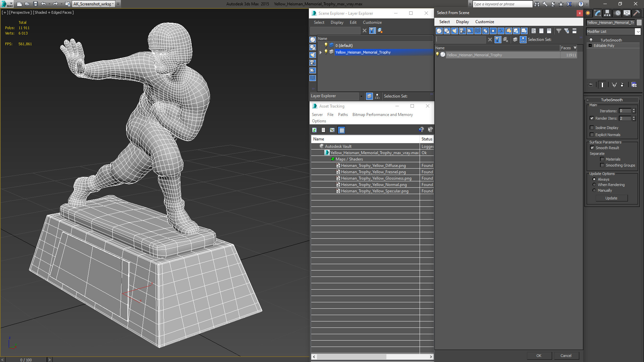Select the Always update radio button
Viewport: 644px width, 362px height.
[x=594, y=179]
